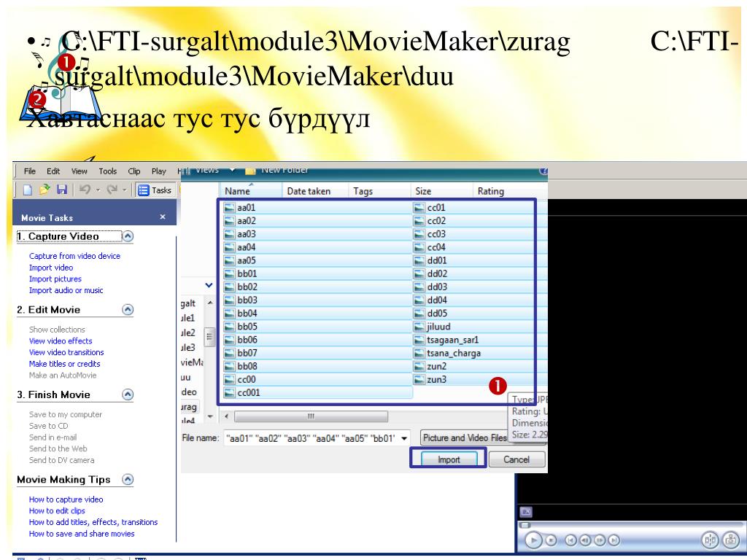The image size is (747, 560).
Task: Open How to save and share movies
Action: [x=82, y=534]
